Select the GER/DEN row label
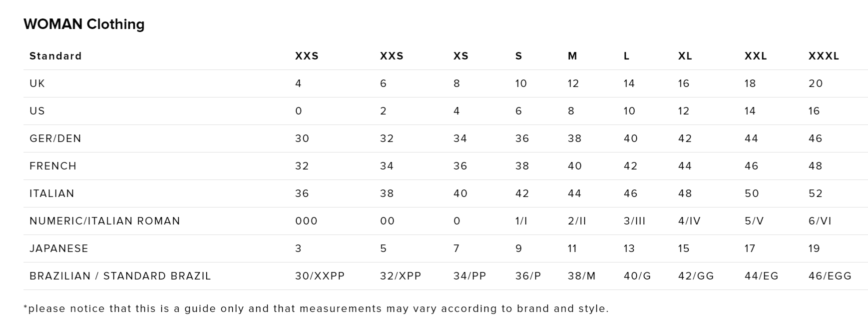The height and width of the screenshot is (321, 868). 55,138
